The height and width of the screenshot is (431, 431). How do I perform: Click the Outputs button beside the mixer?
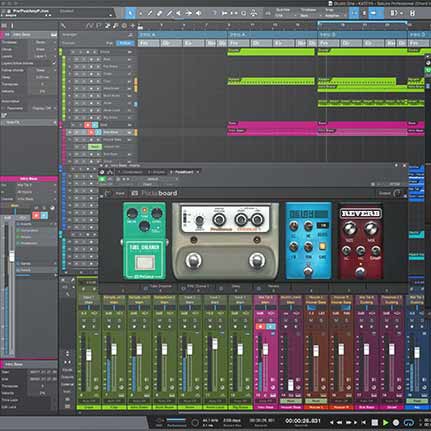coord(67,377)
